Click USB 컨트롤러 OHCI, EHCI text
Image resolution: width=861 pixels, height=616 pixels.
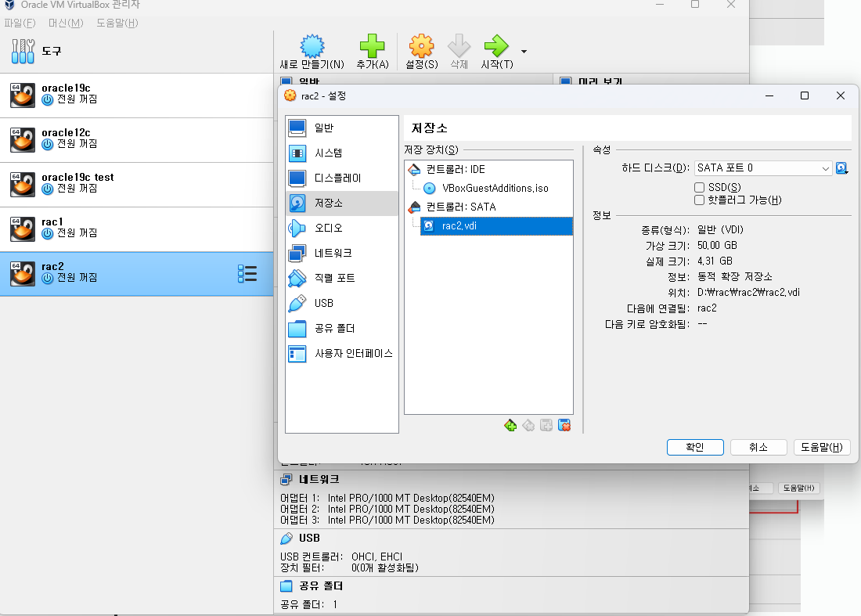tap(376, 557)
